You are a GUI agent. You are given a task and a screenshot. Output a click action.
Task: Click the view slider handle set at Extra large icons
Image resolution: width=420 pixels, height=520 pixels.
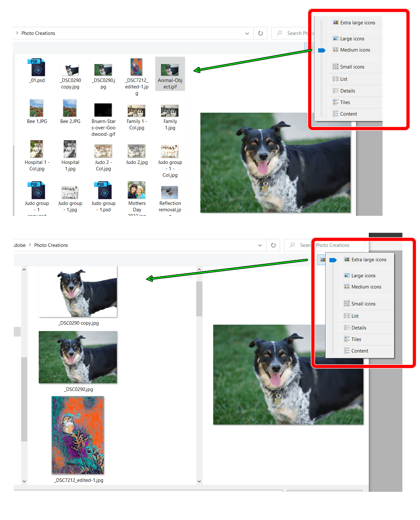pyautogui.click(x=333, y=260)
